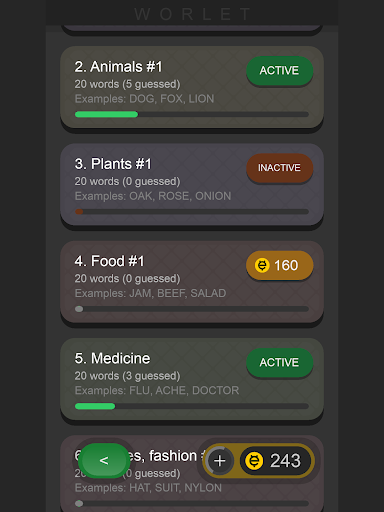The height and width of the screenshot is (512, 384).
Task: Open the Food #1 category card
Action: 192,282
